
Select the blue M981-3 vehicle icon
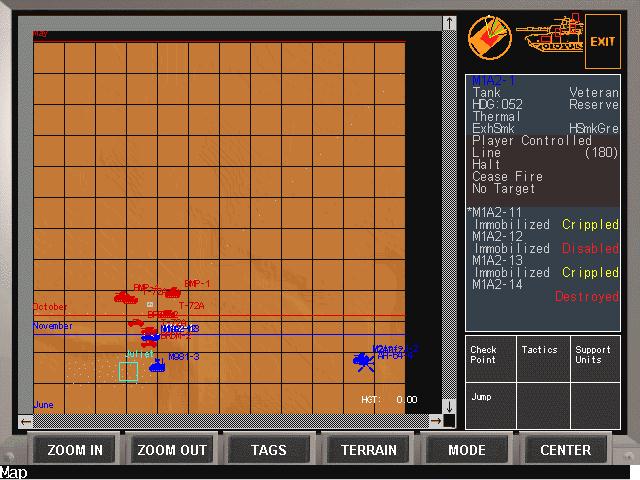point(157,365)
